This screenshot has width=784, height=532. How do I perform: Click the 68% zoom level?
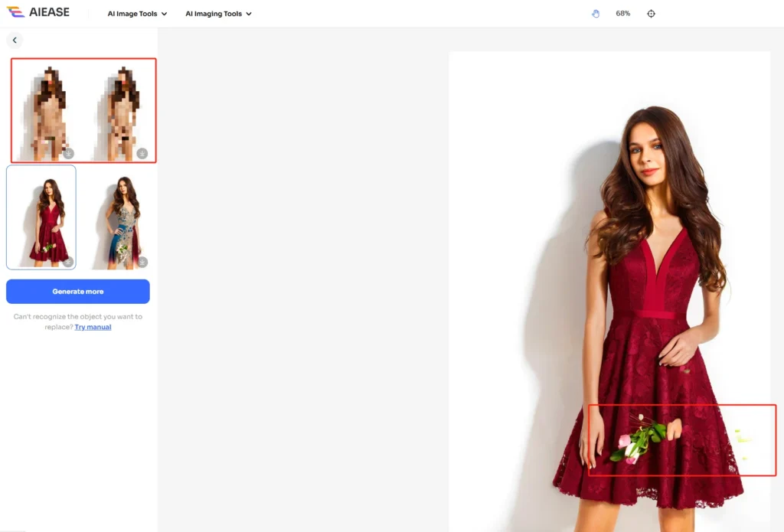623,14
